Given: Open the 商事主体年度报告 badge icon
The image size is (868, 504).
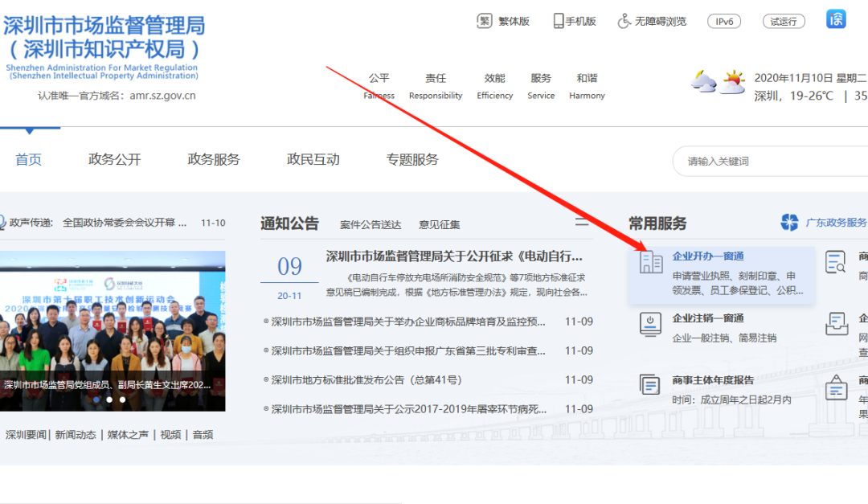Looking at the screenshot, I should click(x=649, y=386).
